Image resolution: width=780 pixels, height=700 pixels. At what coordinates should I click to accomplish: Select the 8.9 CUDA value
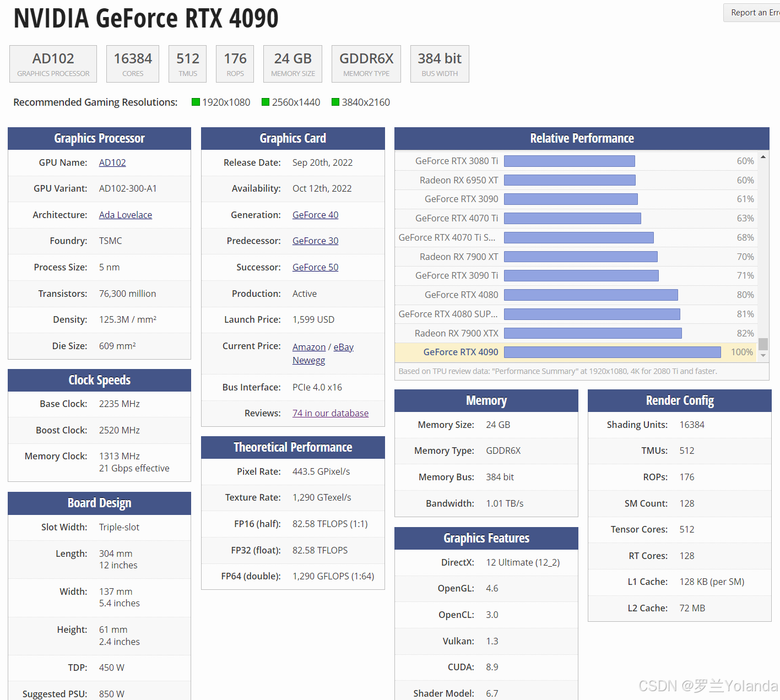492,667
